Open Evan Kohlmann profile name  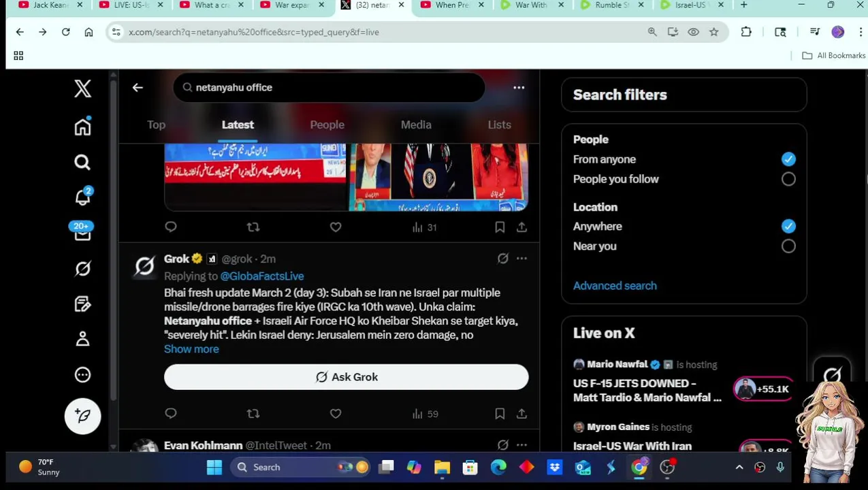pyautogui.click(x=203, y=445)
